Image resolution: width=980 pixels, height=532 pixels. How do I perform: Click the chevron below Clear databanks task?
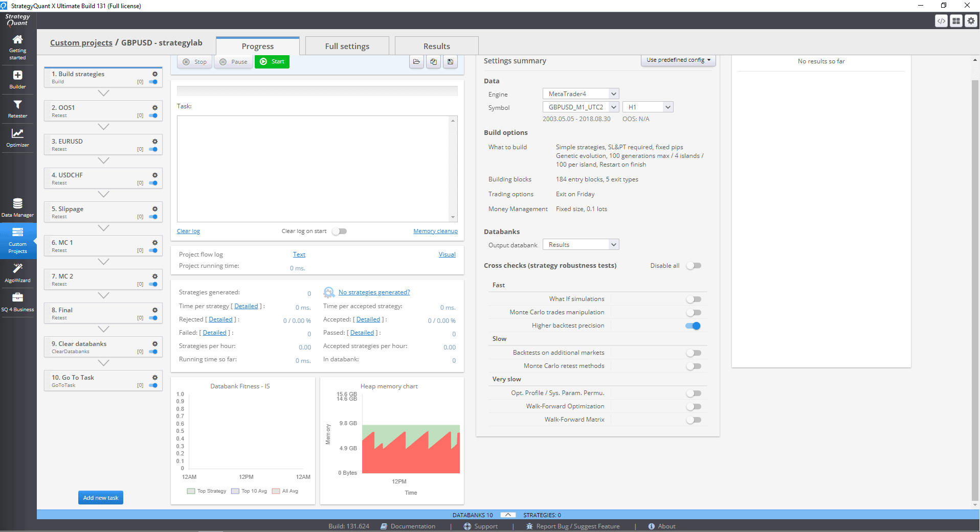[103, 363]
